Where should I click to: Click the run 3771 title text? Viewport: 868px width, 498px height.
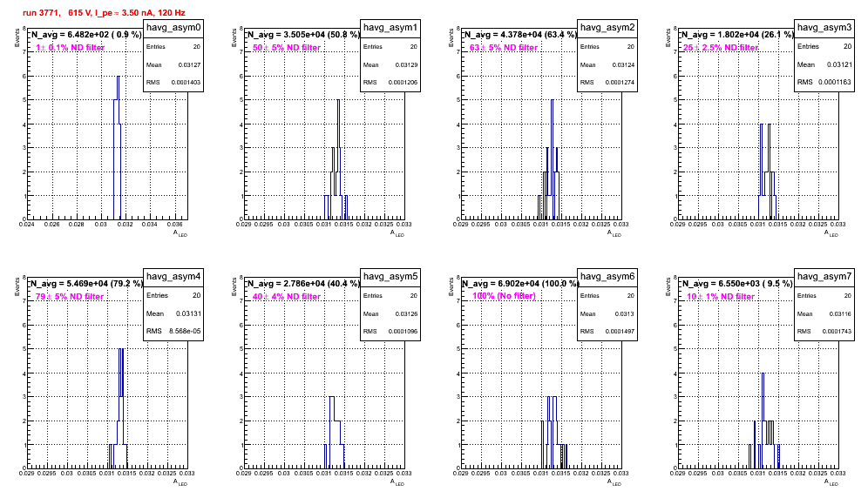click(x=104, y=13)
